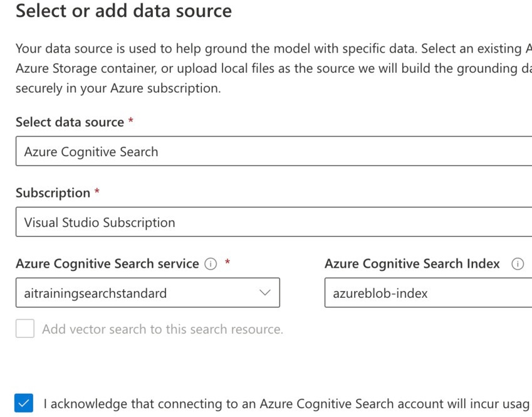Click info icon beside Azure Cognitive Search service

click(211, 264)
